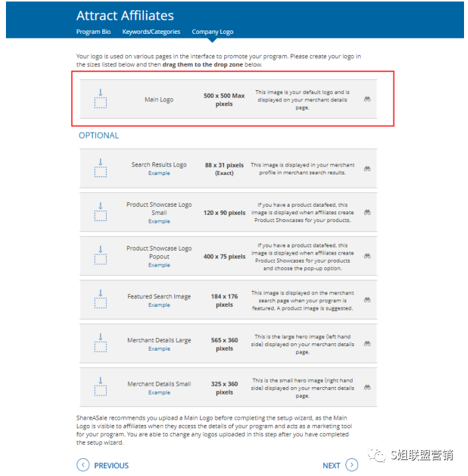The image size is (468, 476).
Task: Click the binoculars icon in Main Logo row
Action: pos(367,99)
